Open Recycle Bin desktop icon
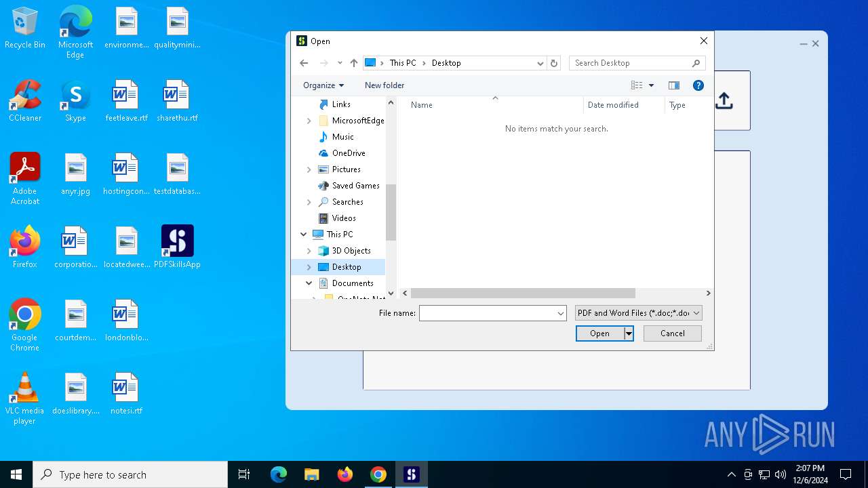868x488 pixels. 25,28
